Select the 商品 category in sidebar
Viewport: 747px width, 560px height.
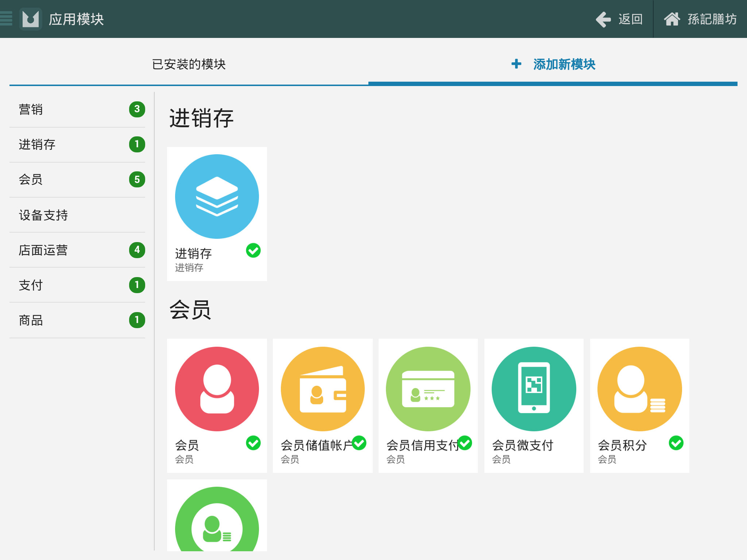(77, 320)
